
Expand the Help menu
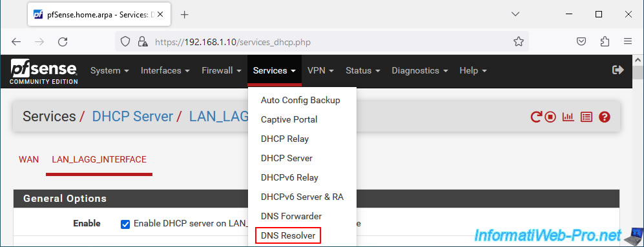click(x=473, y=70)
